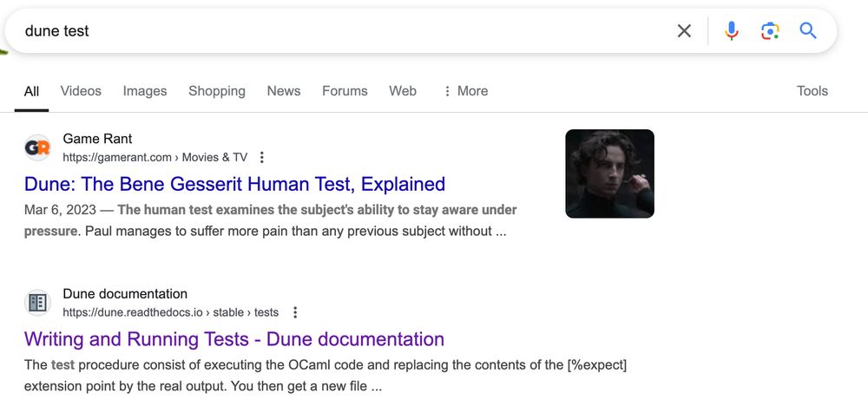The height and width of the screenshot is (419, 868).
Task: Select the All tab
Action: coord(31,91)
